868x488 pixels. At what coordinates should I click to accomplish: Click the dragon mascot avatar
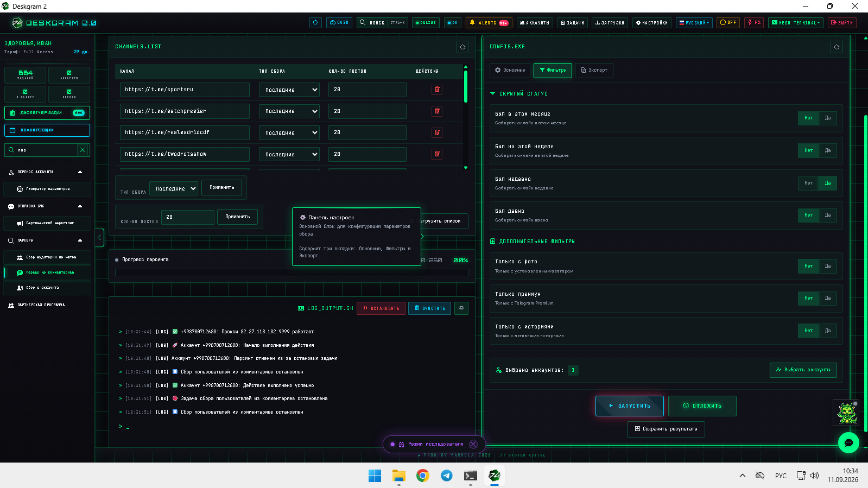click(846, 413)
